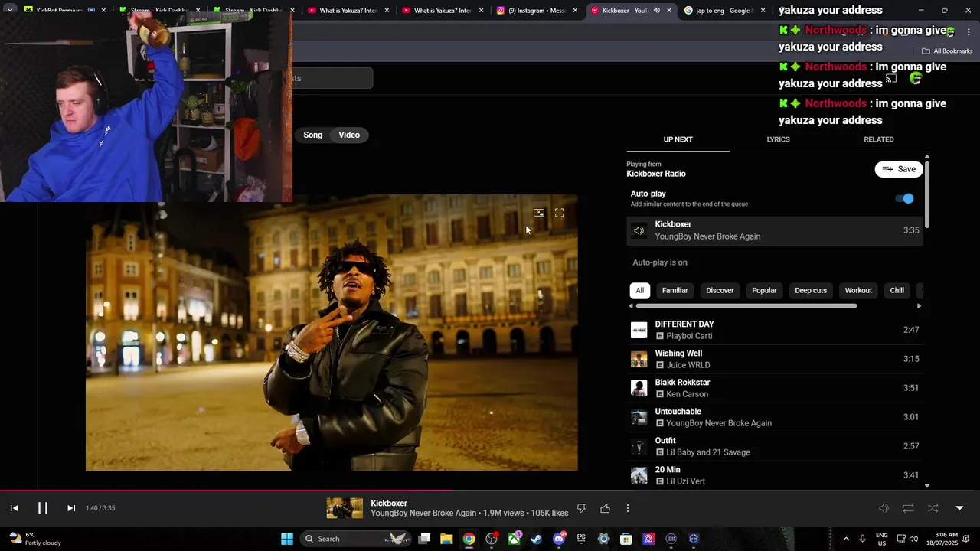Viewport: 980px width, 551px height.
Task: Click the Kickboxer thumbnail in the player bar
Action: click(345, 508)
